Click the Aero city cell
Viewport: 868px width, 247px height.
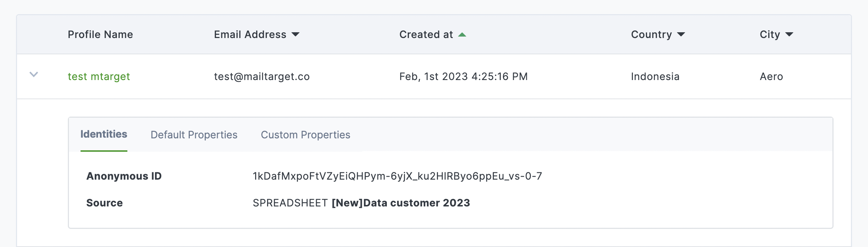771,76
